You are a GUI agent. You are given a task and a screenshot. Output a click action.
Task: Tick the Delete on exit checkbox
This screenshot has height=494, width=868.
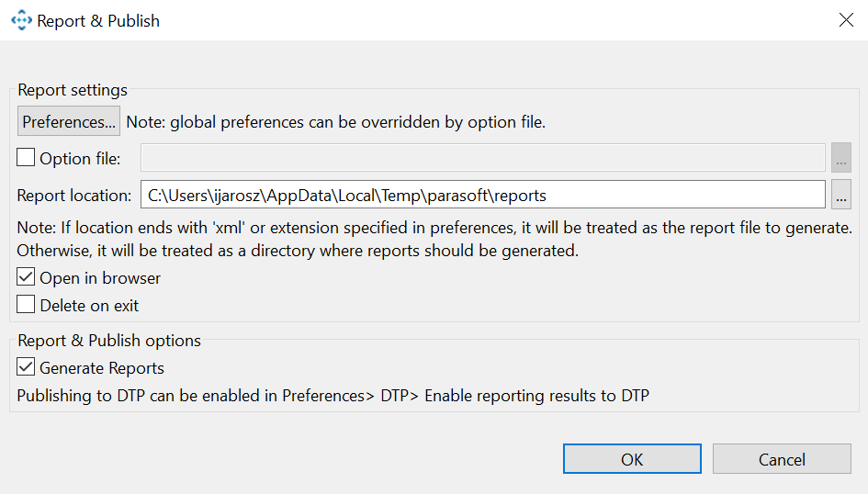tap(26, 304)
